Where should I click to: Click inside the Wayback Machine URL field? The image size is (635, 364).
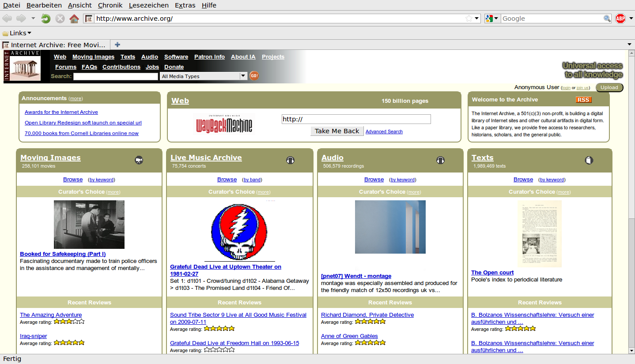(356, 119)
